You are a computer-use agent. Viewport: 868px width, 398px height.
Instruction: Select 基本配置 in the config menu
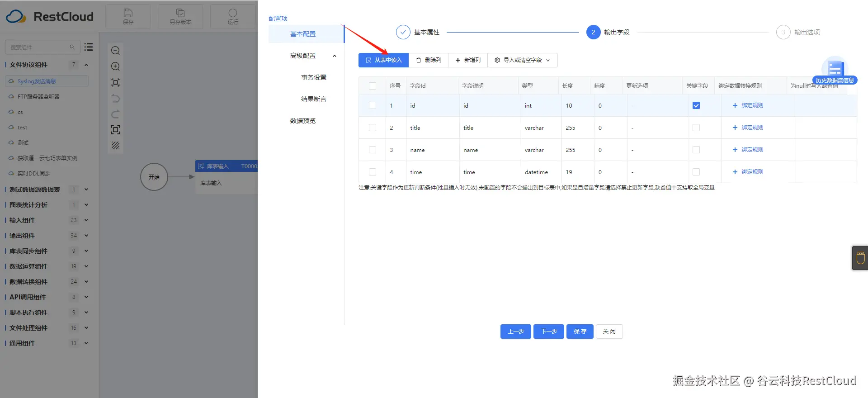click(306, 34)
